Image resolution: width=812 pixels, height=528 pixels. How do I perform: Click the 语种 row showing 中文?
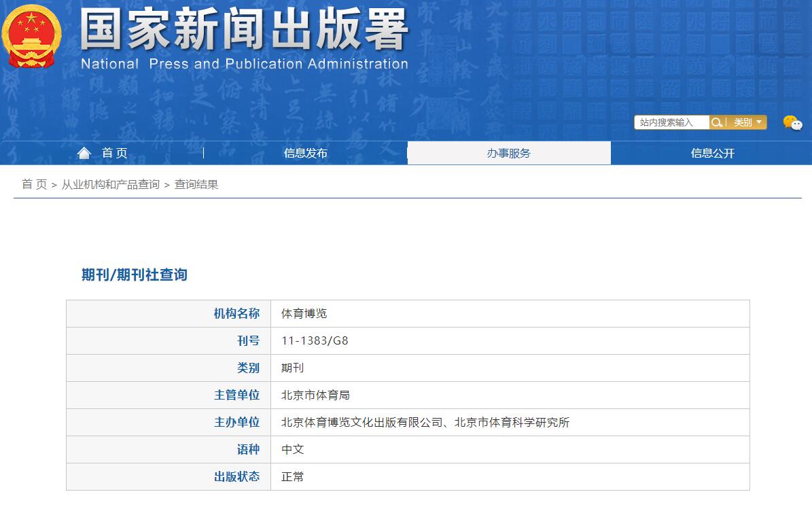point(292,449)
